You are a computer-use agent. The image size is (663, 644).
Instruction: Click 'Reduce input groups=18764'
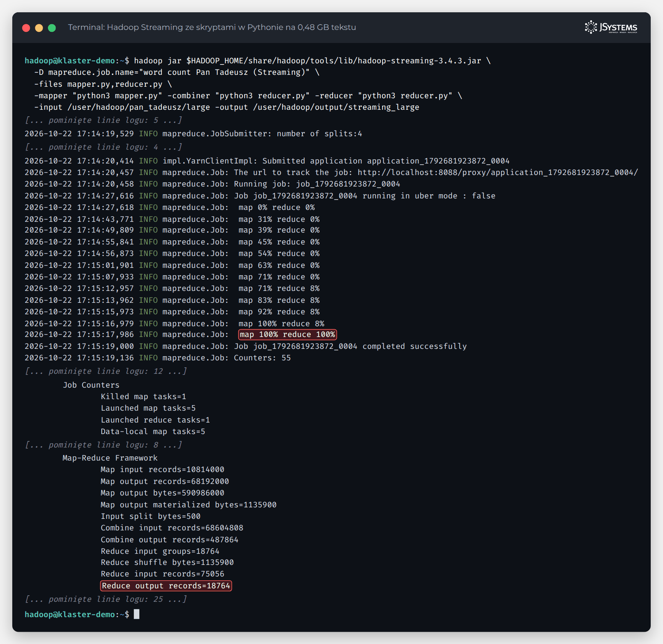point(160,551)
